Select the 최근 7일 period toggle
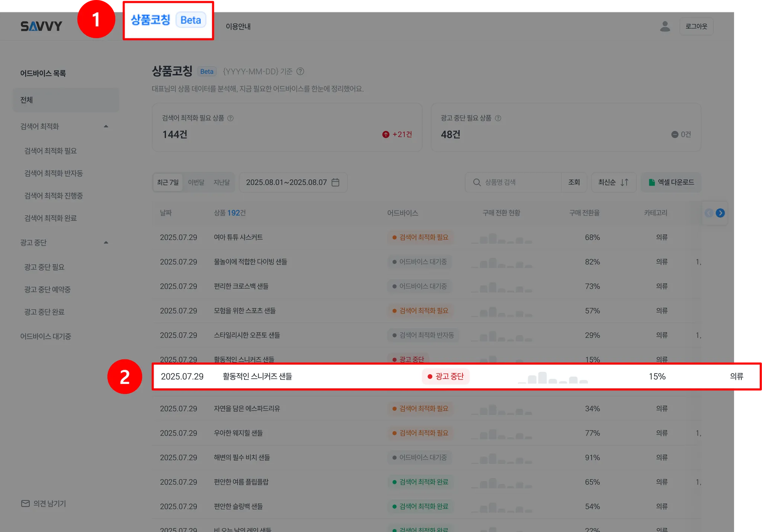The image size is (762, 532). pyautogui.click(x=168, y=182)
